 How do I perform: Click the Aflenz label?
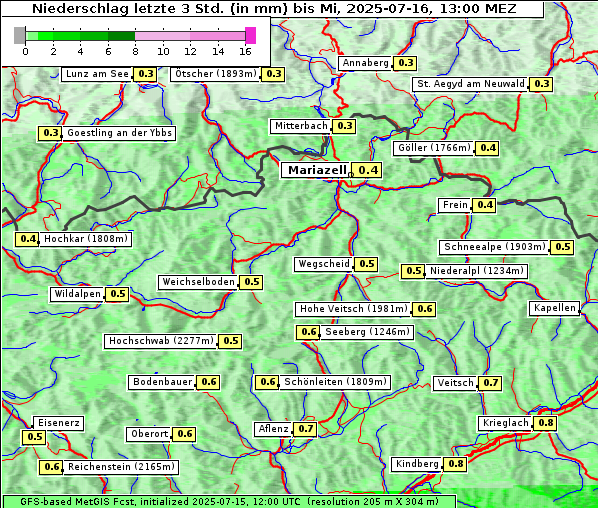point(273,429)
